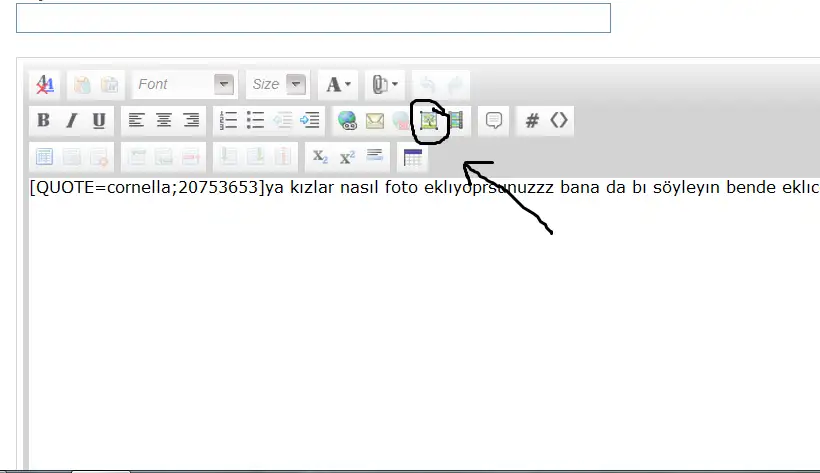The image size is (820, 473).
Task: Wrap selection in quote tags
Action: tap(493, 121)
